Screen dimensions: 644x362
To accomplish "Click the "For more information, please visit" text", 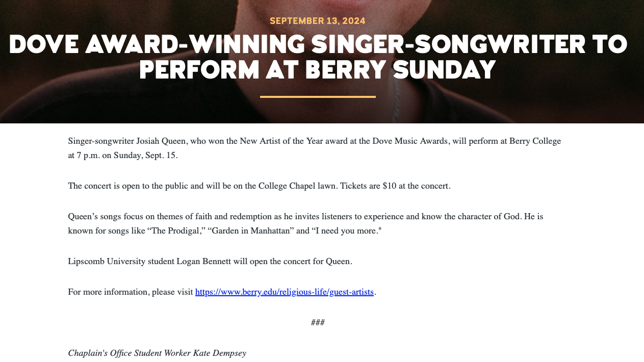I will tap(131, 292).
